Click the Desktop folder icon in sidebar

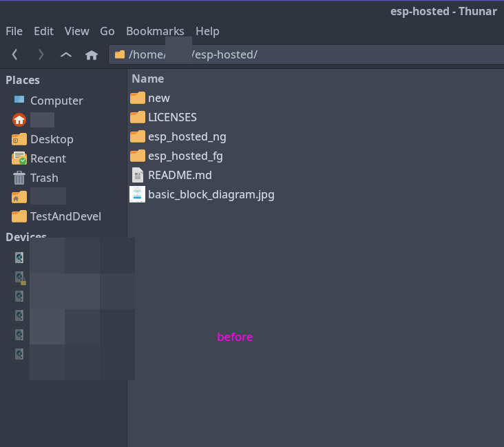[19, 139]
